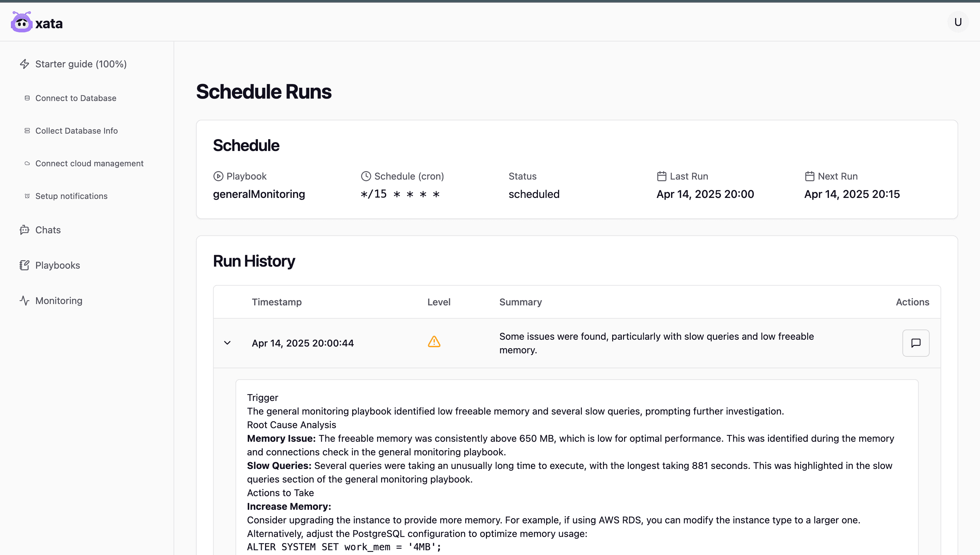Open Connect to Database from the sidebar

76,98
